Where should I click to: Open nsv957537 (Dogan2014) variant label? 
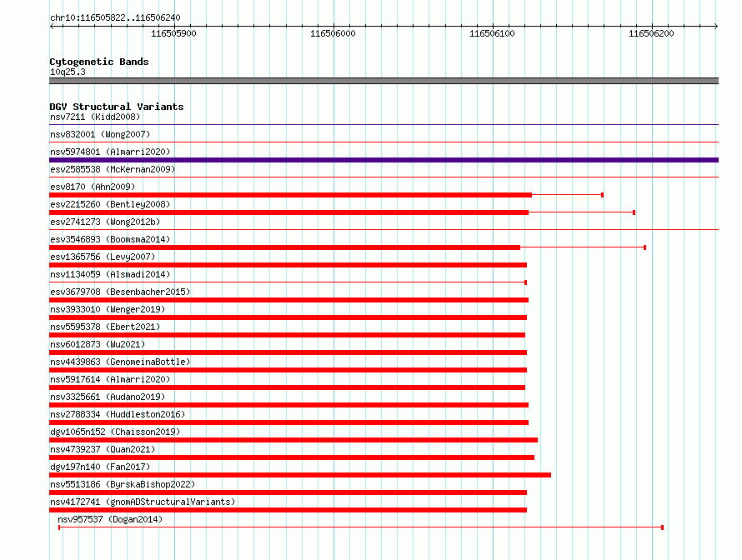pos(110,519)
